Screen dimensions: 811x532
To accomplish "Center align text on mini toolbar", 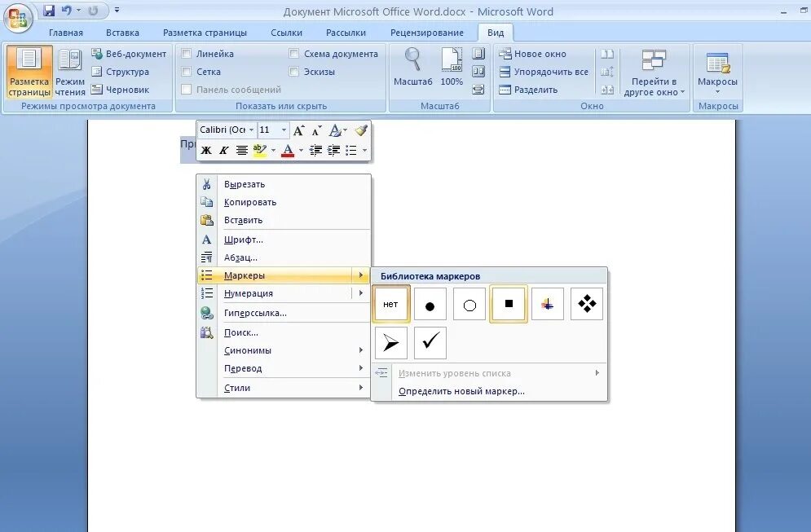I will pyautogui.click(x=241, y=151).
